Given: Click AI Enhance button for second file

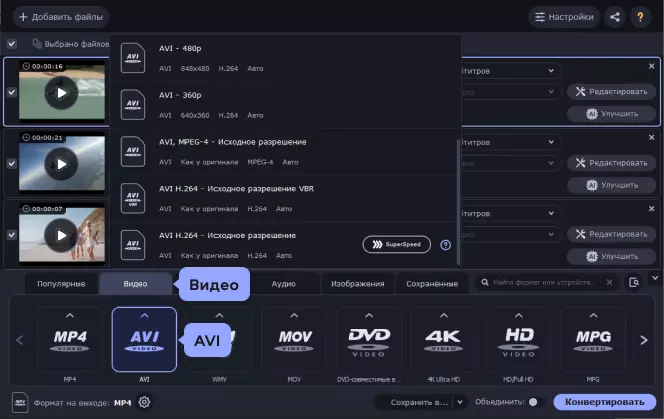Looking at the screenshot, I should coord(611,185).
